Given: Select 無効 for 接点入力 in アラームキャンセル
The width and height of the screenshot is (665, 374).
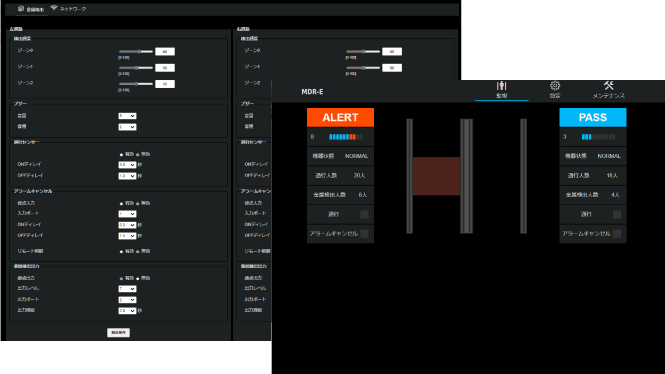Looking at the screenshot, I should coord(137,204).
